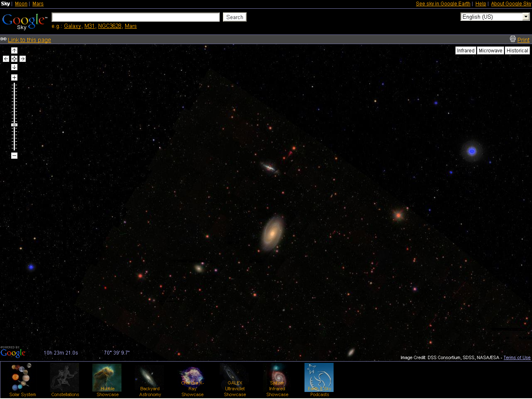Open the Terms of Use link
The image size is (532, 399).
517,357
